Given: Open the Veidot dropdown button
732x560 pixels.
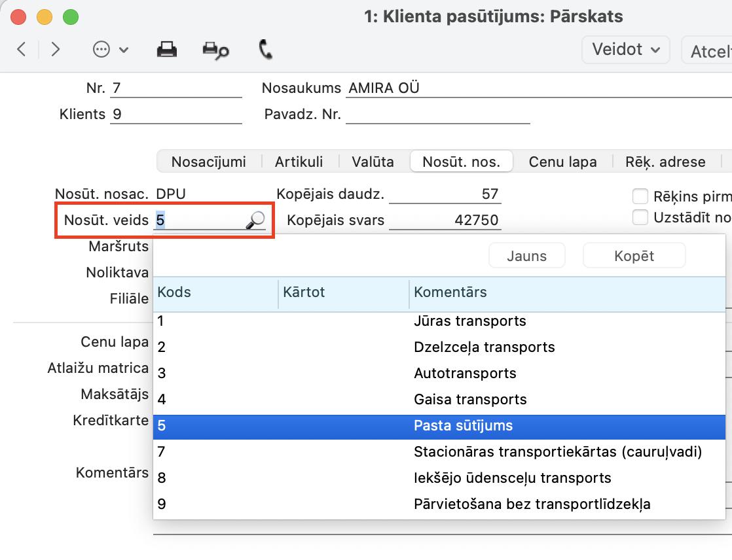Looking at the screenshot, I should 625,50.
